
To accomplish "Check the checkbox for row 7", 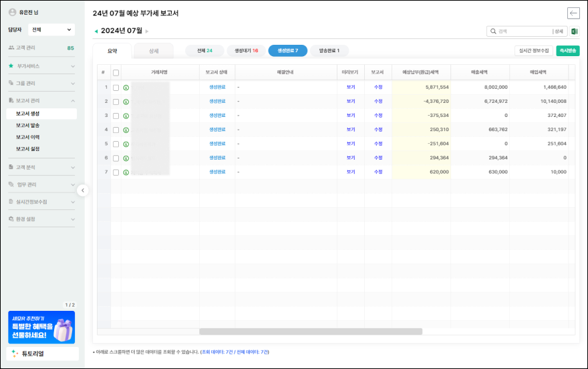I will coord(116,172).
